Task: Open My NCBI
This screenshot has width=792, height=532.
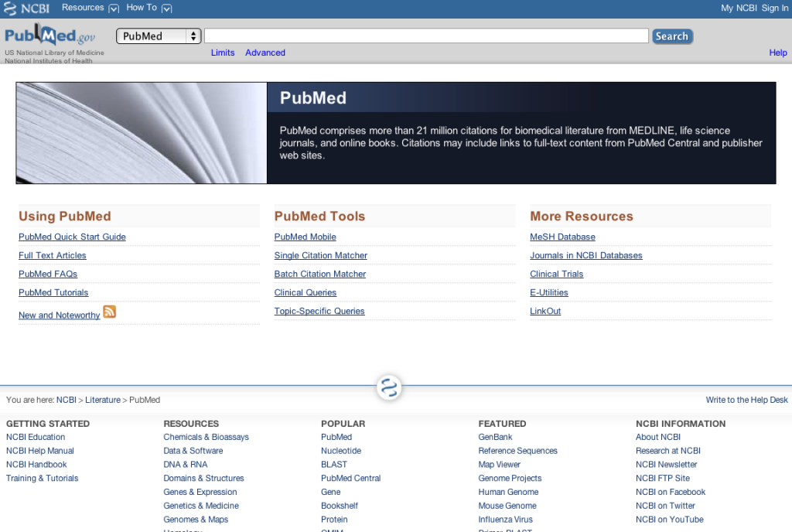Action: click(739, 8)
